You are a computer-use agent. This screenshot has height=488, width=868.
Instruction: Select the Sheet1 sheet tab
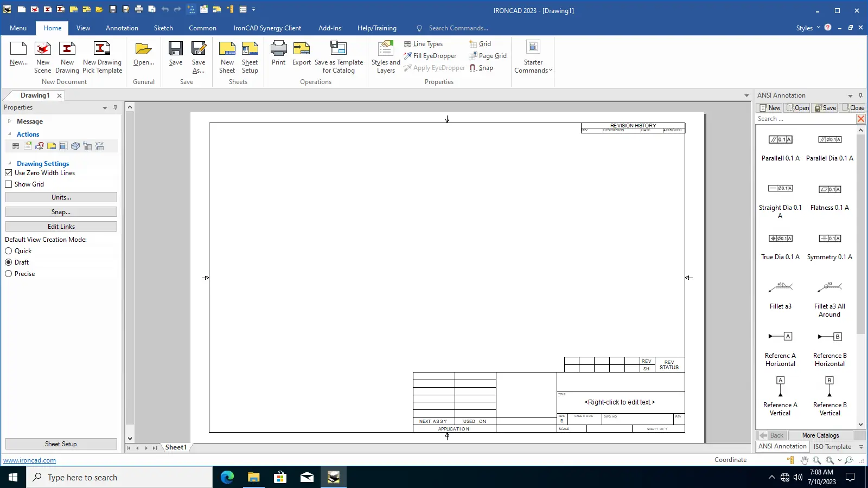pyautogui.click(x=176, y=447)
